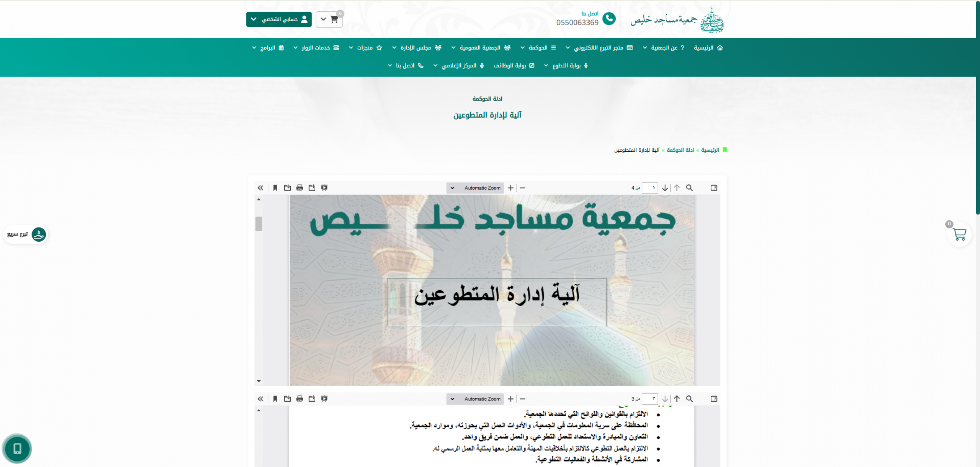
Task: Click the open file icon in second PDF viewer
Action: click(312, 399)
